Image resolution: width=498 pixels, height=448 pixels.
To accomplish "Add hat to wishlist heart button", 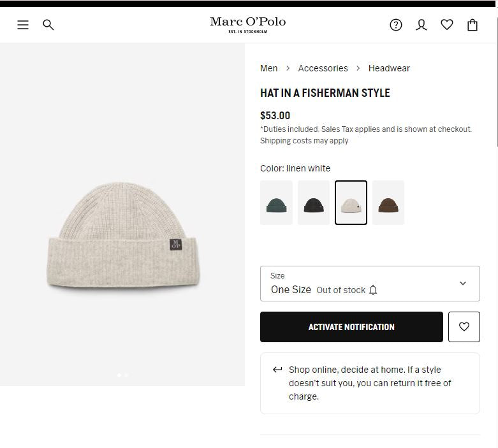I will pos(464,327).
